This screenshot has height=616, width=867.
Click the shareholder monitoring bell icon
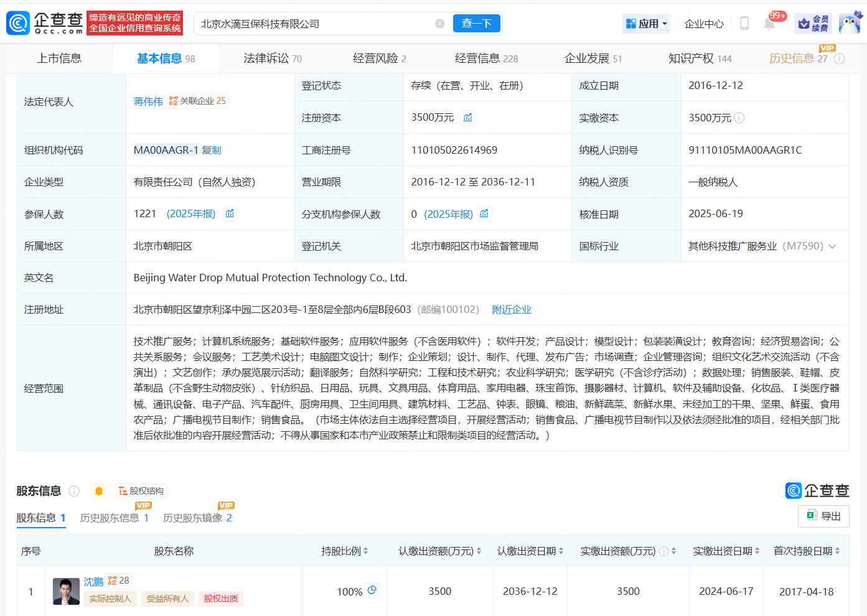click(98, 491)
